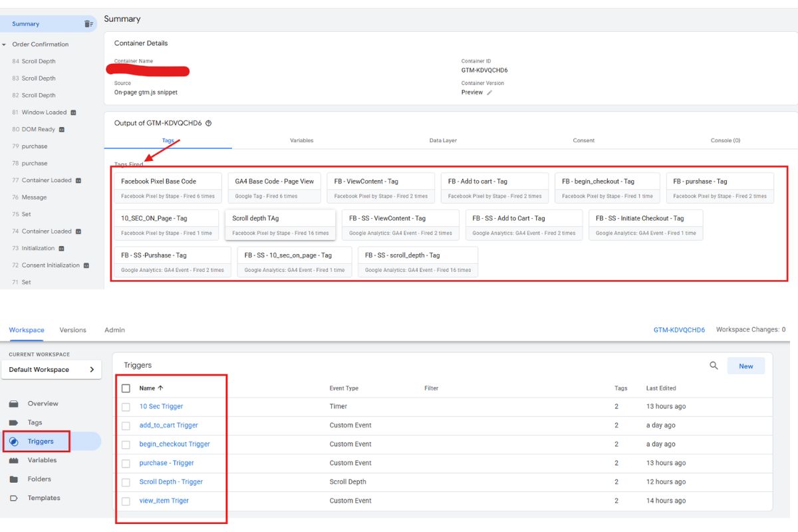Click the pencil icon next to Preview version
Viewport: 798px width, 532px height.
click(489, 92)
